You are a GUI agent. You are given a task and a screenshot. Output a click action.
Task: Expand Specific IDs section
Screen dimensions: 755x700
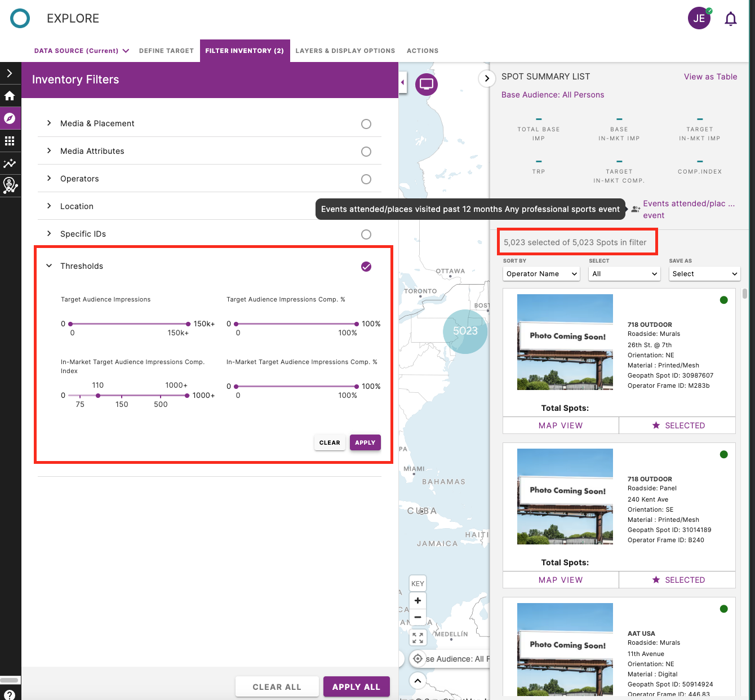tap(49, 233)
